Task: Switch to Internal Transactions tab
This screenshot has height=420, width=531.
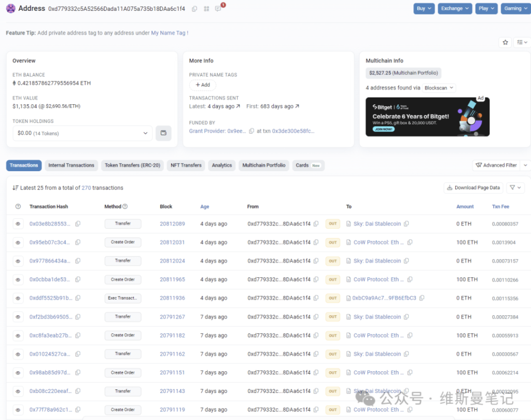Action: [x=71, y=165]
